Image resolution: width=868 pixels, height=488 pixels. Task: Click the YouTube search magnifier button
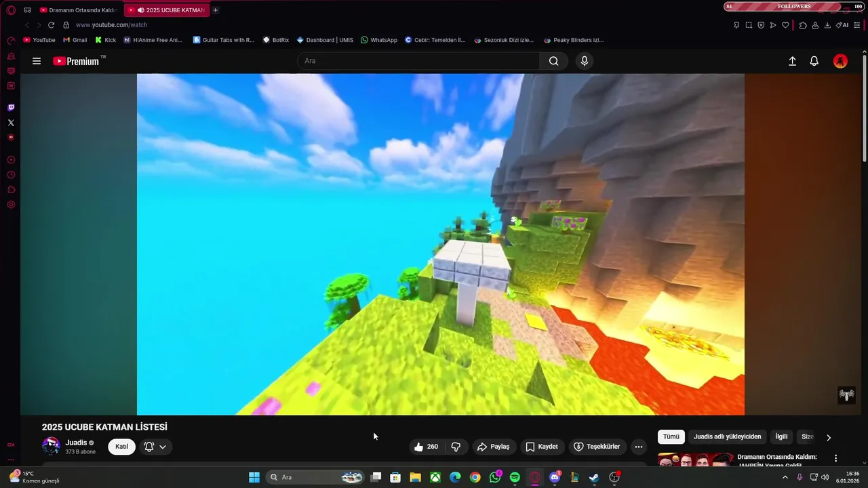click(554, 61)
